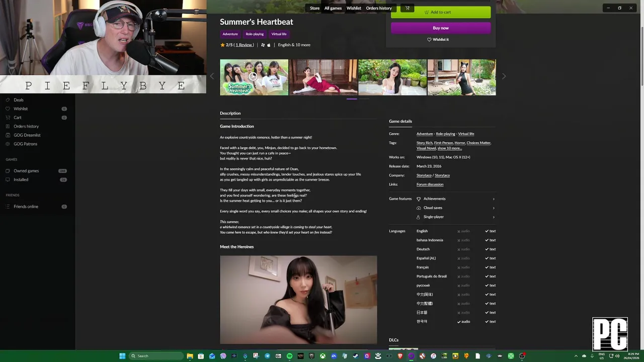The height and width of the screenshot is (362, 644).
Task: Open Orders history in the left sidebar
Action: [x=26, y=126]
